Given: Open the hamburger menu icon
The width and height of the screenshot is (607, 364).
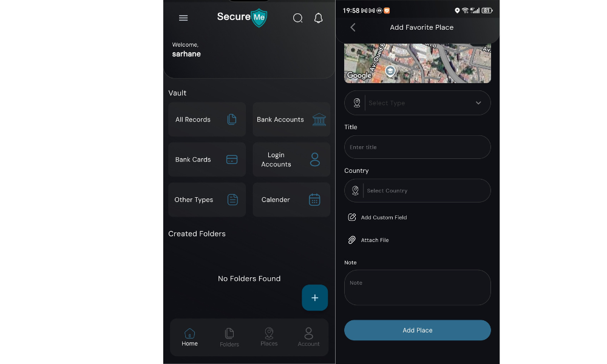Looking at the screenshot, I should coord(183,18).
